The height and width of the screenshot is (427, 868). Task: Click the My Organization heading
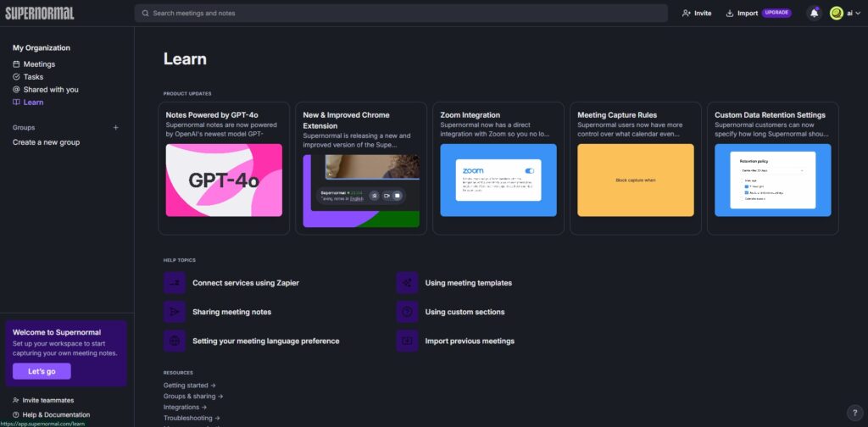[x=42, y=48]
